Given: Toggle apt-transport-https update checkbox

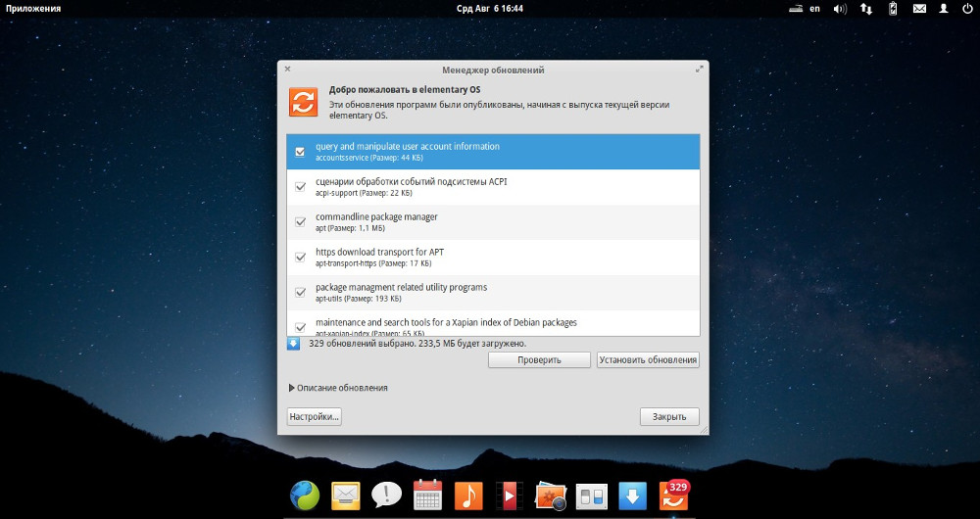Looking at the screenshot, I should pos(301,258).
